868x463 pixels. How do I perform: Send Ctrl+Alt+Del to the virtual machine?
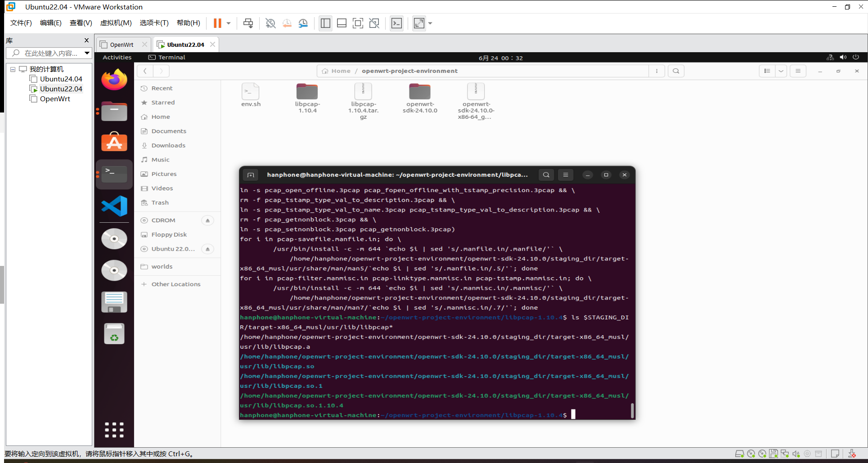pos(248,23)
